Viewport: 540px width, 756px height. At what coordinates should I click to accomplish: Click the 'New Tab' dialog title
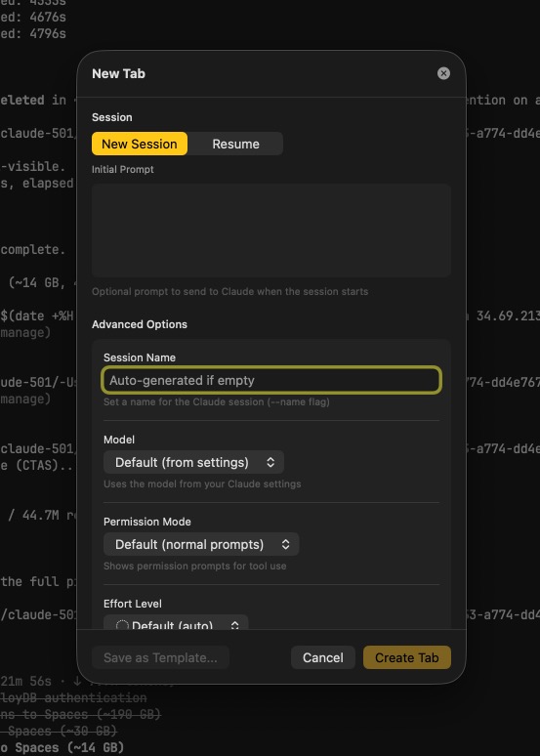[118, 74]
